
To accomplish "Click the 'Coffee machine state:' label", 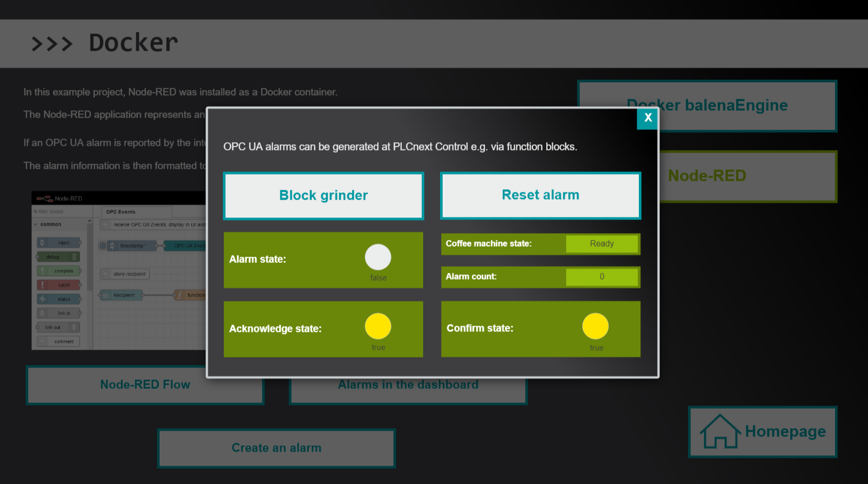I will 489,244.
